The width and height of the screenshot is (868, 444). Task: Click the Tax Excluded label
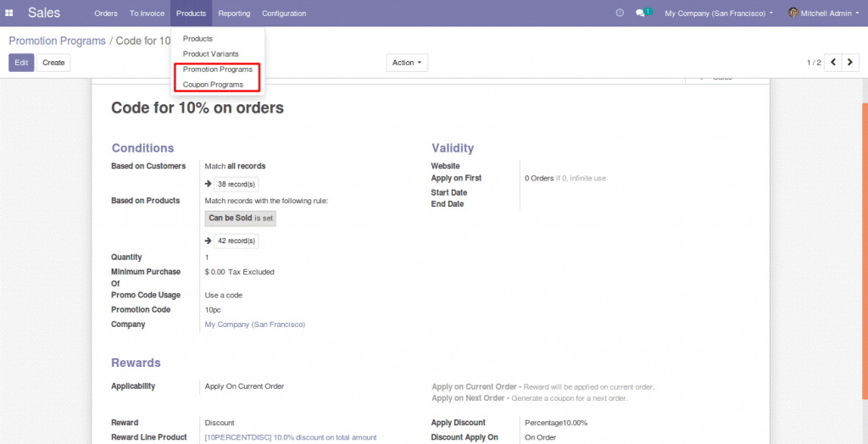(251, 272)
